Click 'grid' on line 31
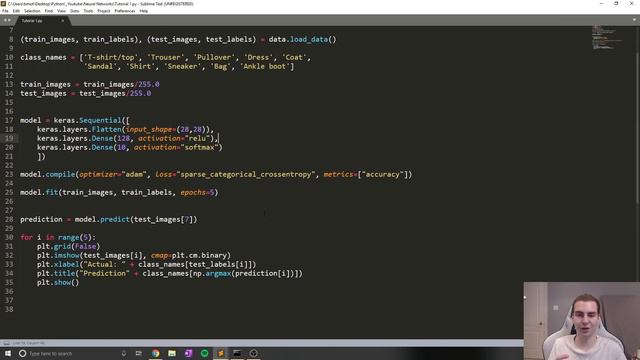This screenshot has height=360, width=640. pos(62,247)
